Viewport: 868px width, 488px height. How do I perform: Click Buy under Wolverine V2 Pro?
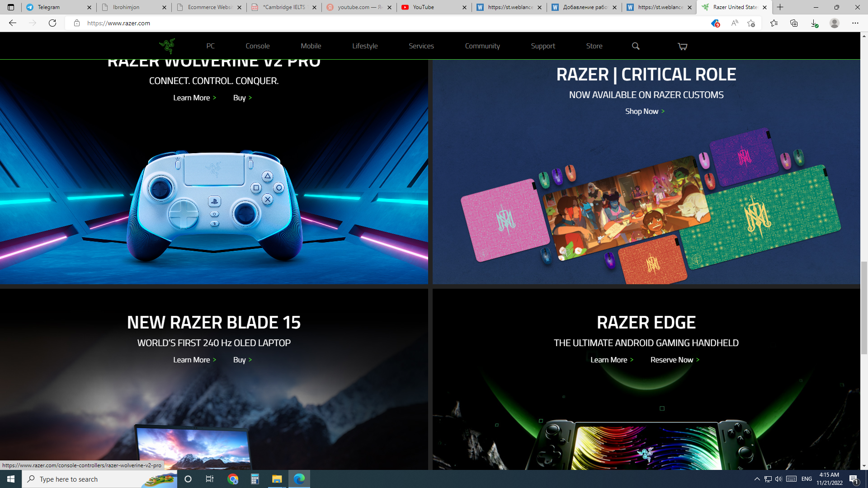(242, 98)
